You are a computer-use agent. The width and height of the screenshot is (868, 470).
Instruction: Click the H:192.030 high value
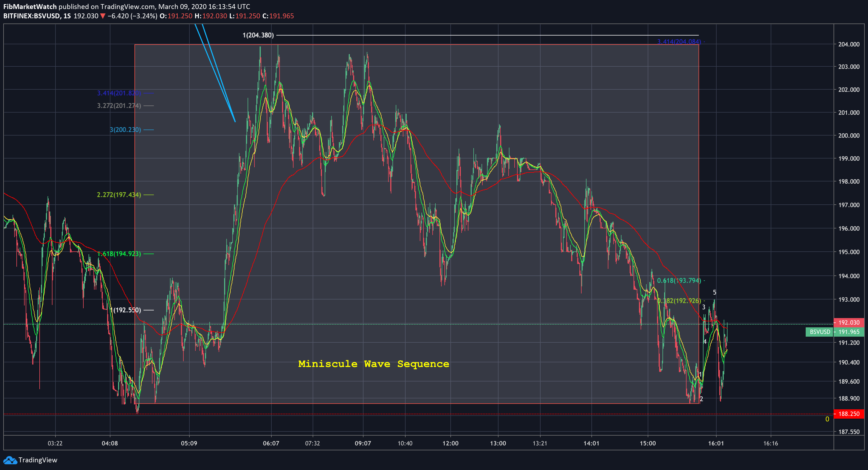coord(211,16)
